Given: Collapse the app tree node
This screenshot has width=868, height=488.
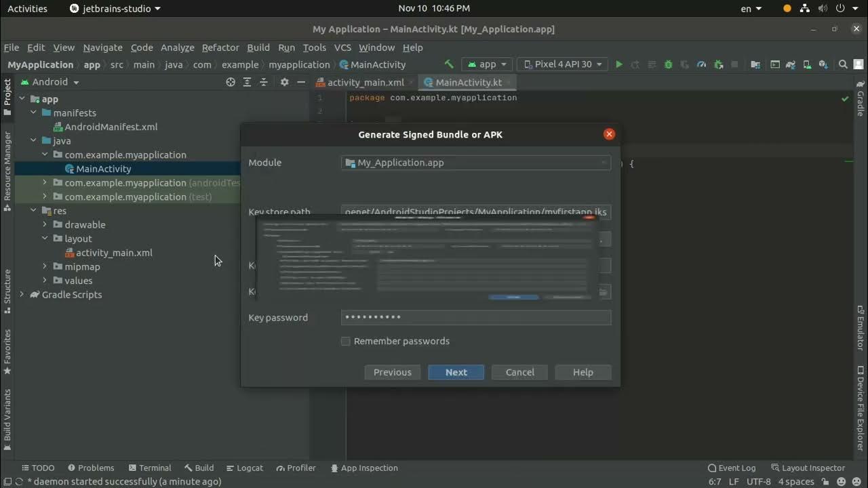Looking at the screenshot, I should tap(22, 99).
